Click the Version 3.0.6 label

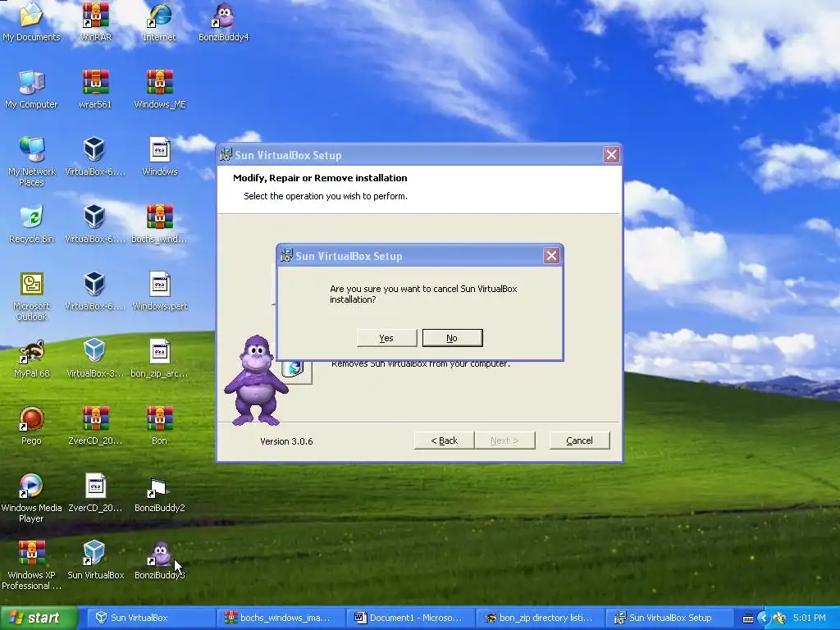286,441
